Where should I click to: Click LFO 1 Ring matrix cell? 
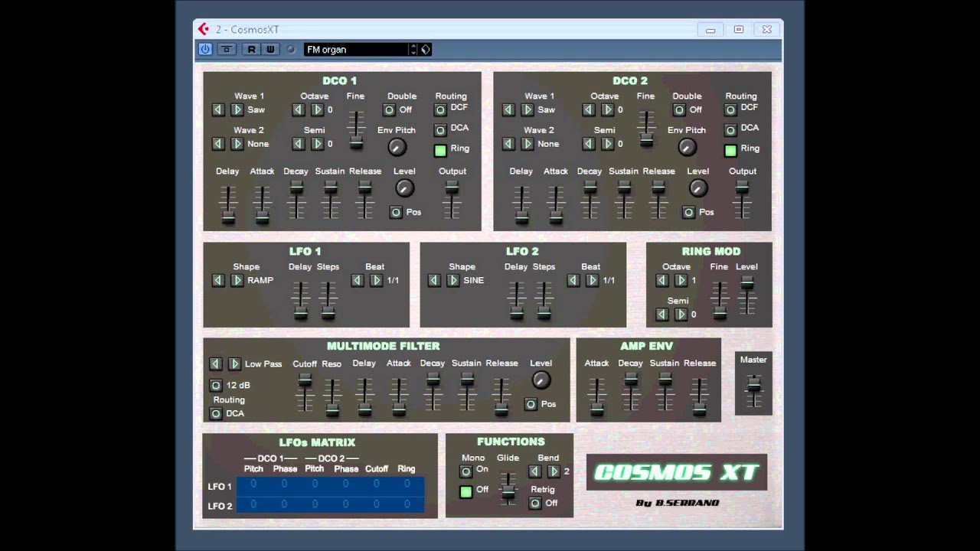(407, 484)
